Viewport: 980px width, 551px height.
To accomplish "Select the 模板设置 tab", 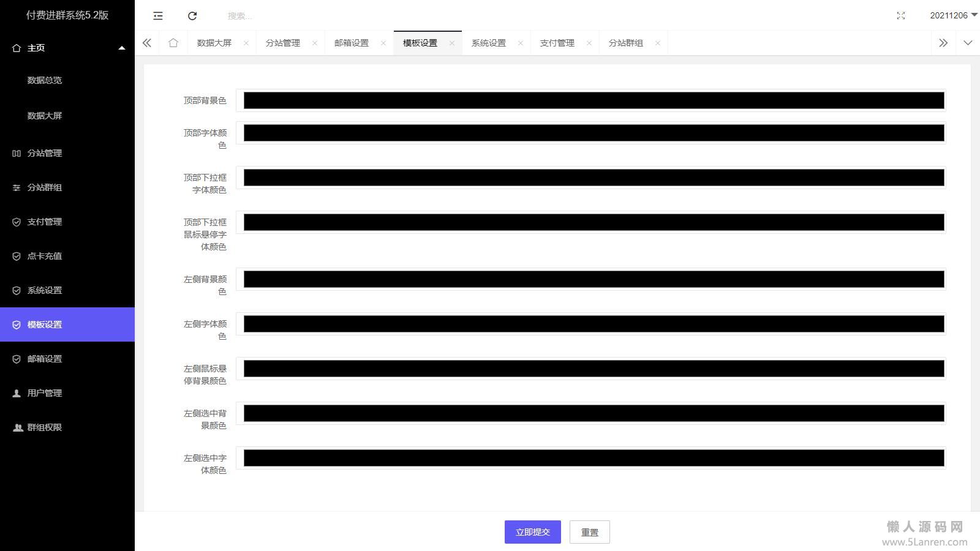I will pos(420,43).
